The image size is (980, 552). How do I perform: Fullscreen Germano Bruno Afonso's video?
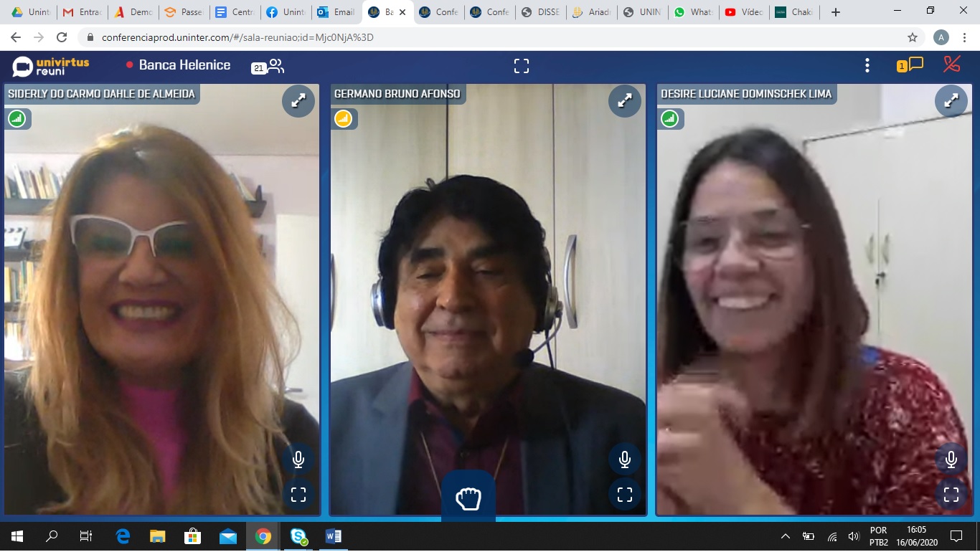point(624,494)
